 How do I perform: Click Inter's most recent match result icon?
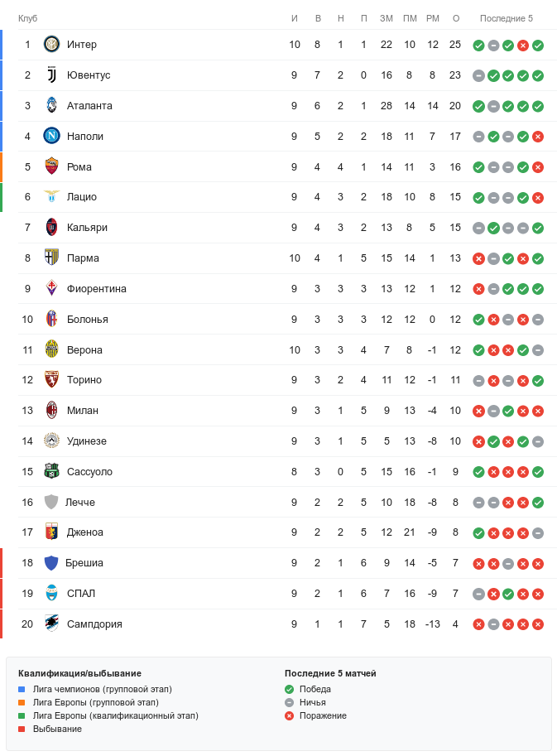538,46
